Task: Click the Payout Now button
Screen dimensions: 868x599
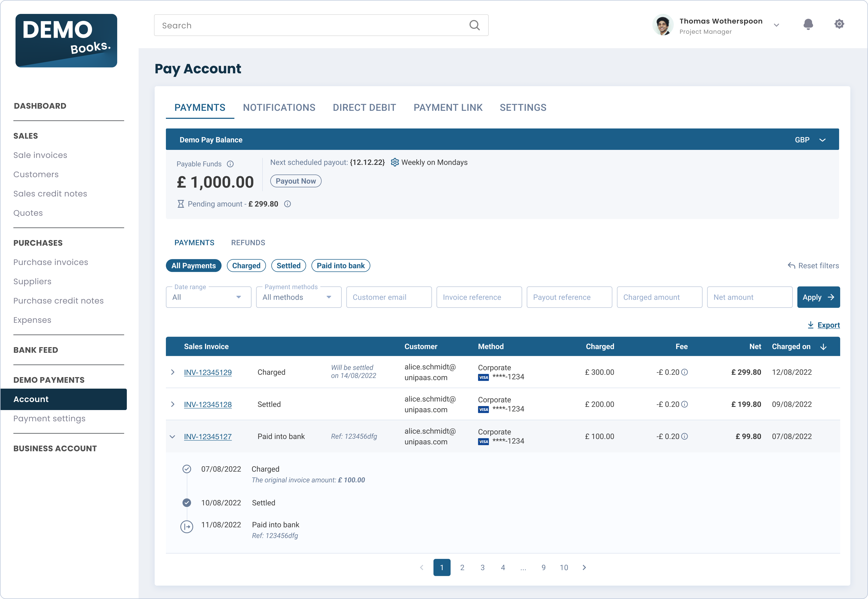Action: point(296,181)
